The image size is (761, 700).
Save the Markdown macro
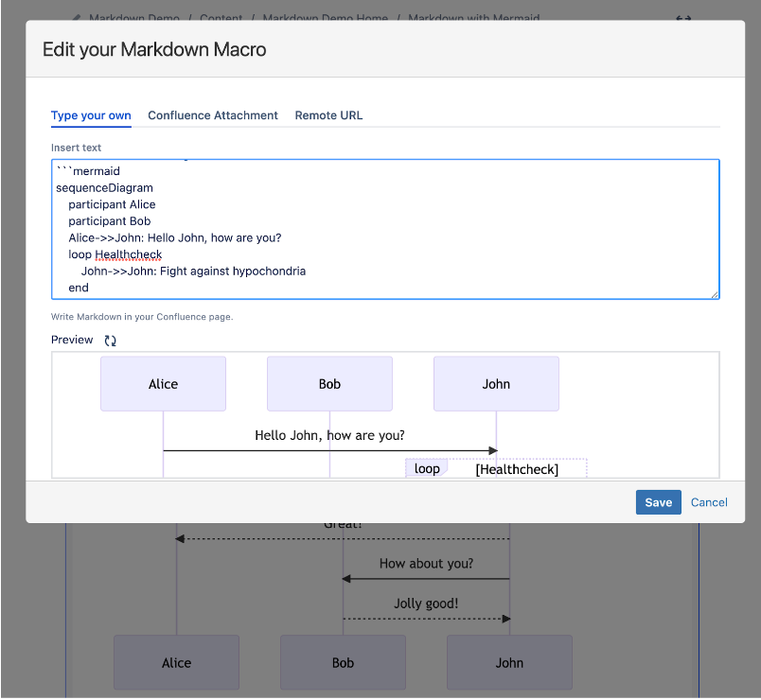[x=658, y=502]
